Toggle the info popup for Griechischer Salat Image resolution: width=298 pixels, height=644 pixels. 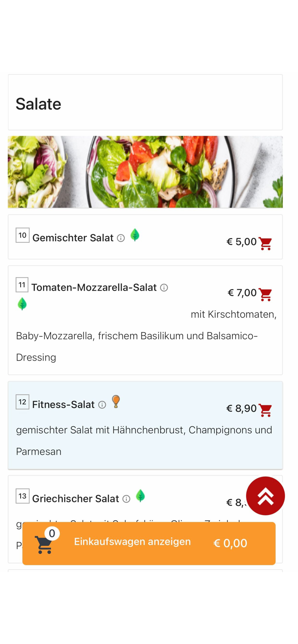pos(127,499)
